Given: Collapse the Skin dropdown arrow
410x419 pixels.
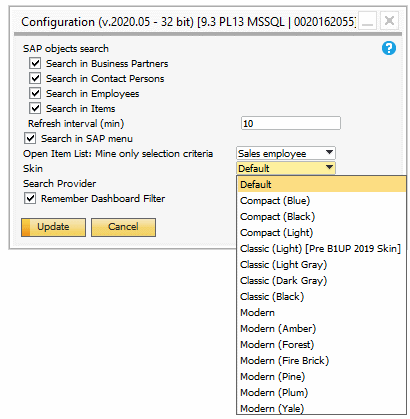Looking at the screenshot, I should pyautogui.click(x=329, y=168).
